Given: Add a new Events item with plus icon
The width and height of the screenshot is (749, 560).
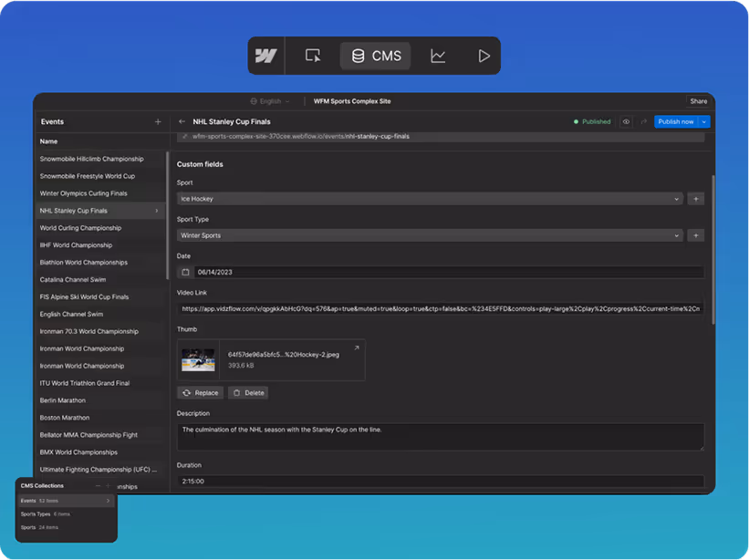Looking at the screenshot, I should pos(158,121).
